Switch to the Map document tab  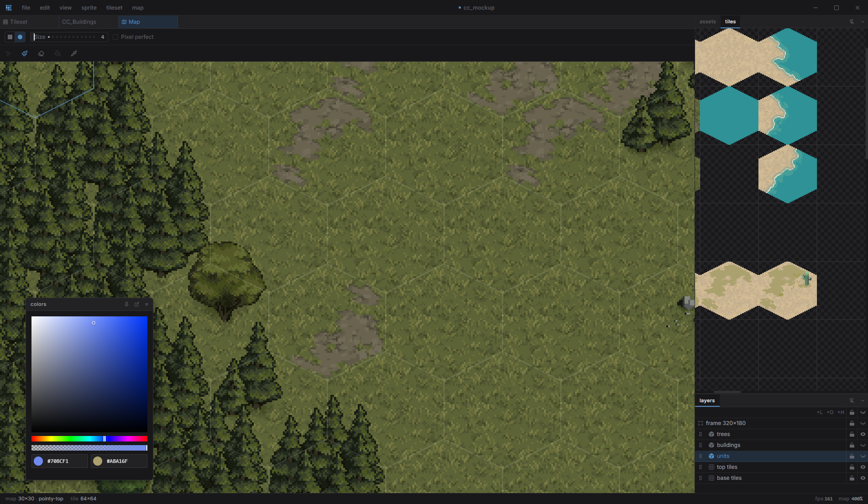(148, 22)
